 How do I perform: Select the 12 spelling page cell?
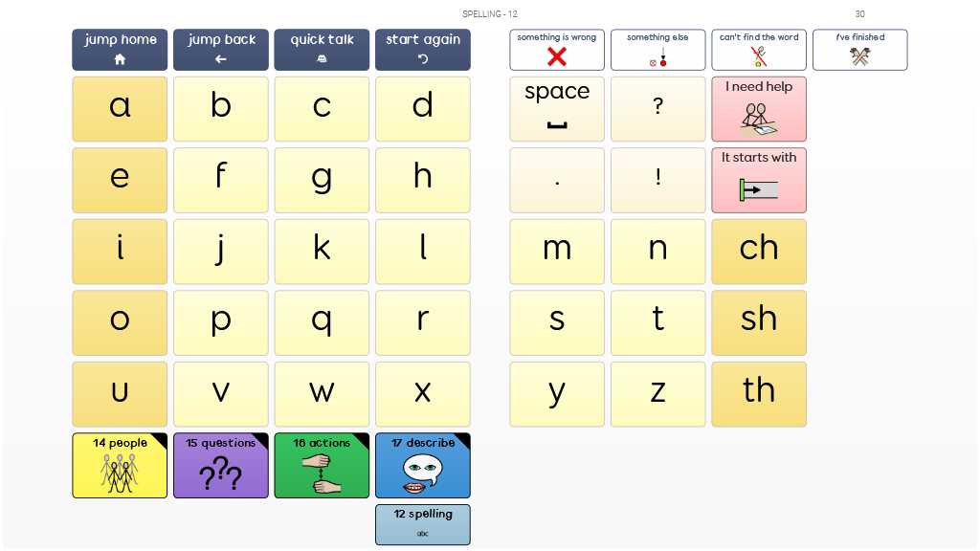[422, 524]
